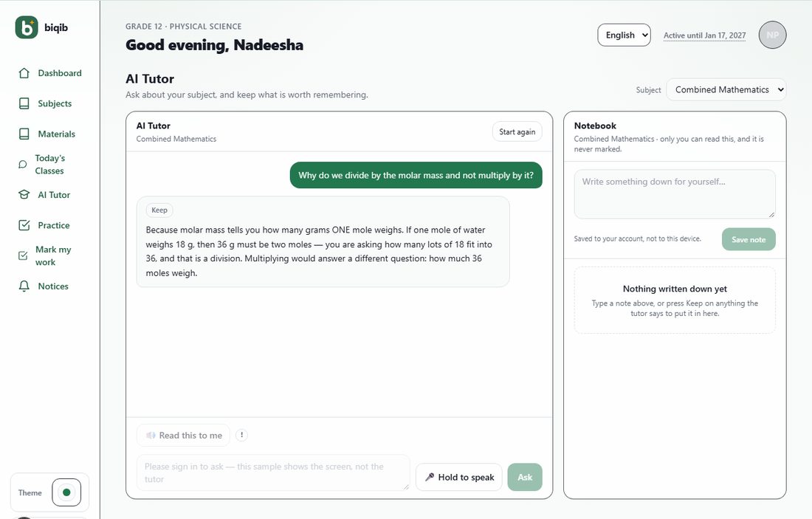This screenshot has width=812, height=519.
Task: Click the info icon beside Read this to me
Action: tap(241, 435)
